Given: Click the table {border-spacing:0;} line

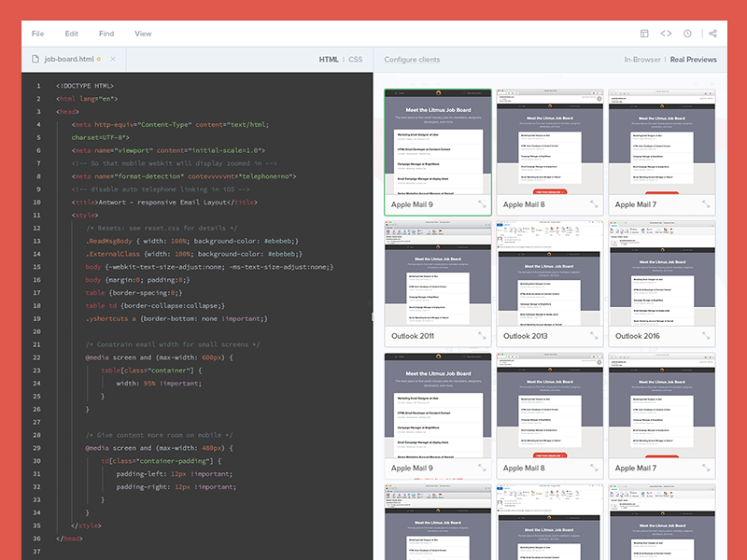Looking at the screenshot, I should [134, 293].
